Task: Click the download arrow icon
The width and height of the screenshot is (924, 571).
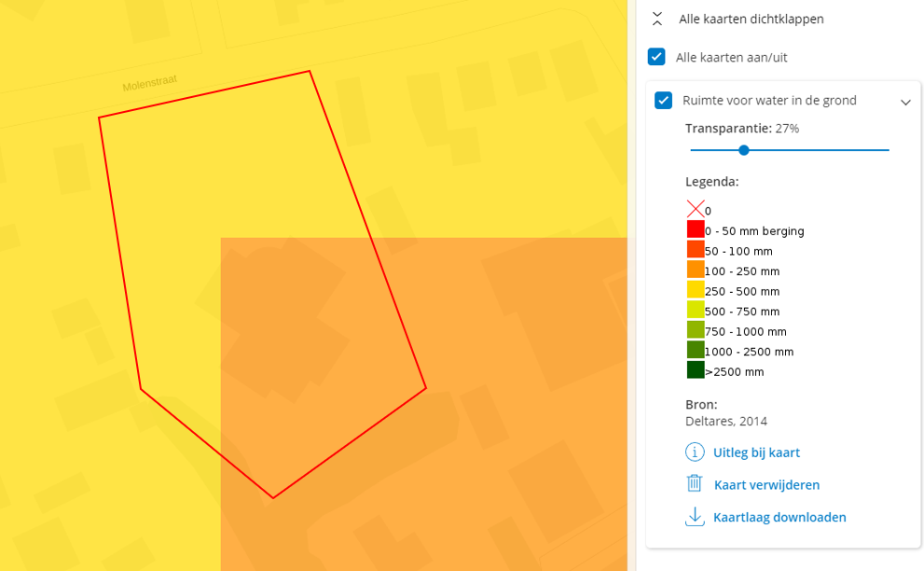Action: tap(695, 517)
